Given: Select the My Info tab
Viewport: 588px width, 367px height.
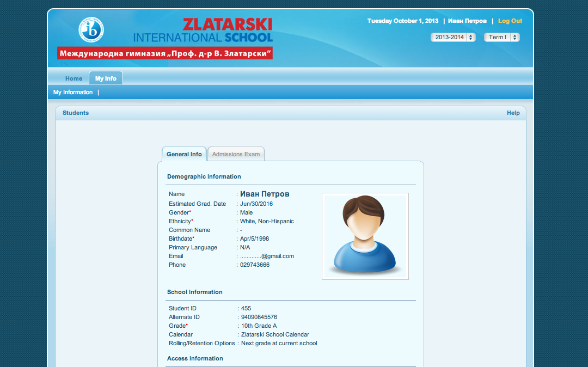Looking at the screenshot, I should click(106, 78).
